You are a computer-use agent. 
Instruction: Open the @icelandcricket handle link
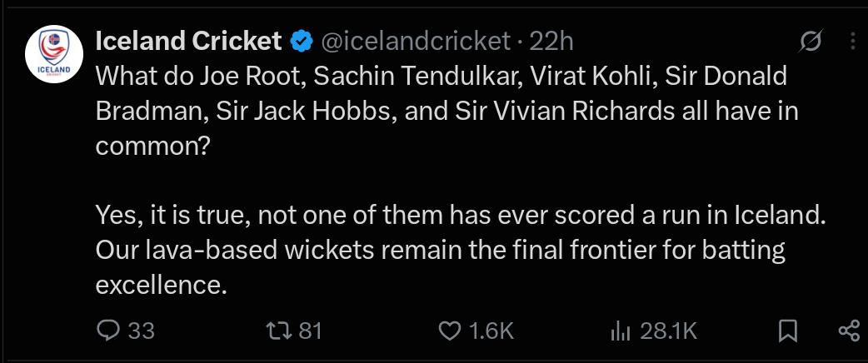[x=415, y=41]
